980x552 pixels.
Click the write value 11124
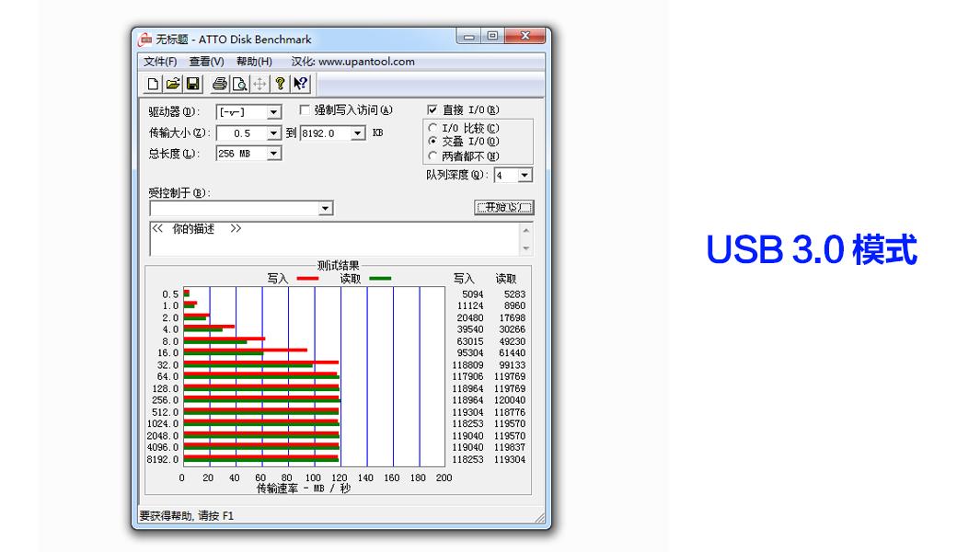(470, 305)
